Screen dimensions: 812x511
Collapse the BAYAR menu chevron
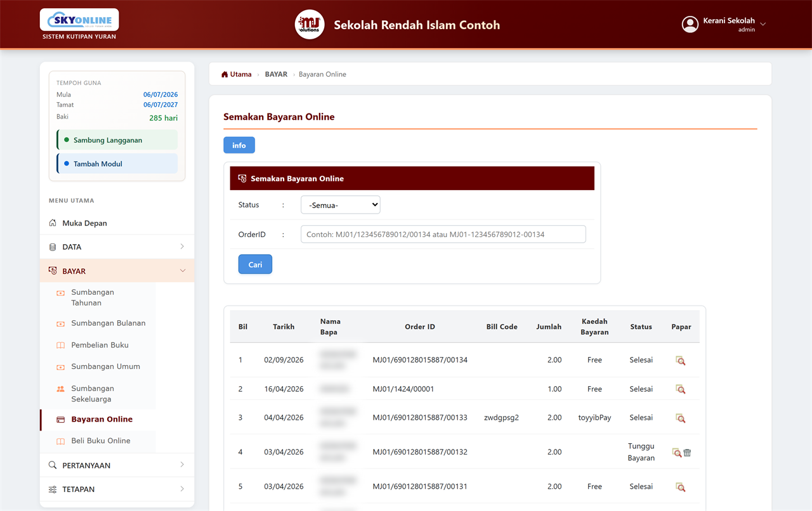pos(182,271)
